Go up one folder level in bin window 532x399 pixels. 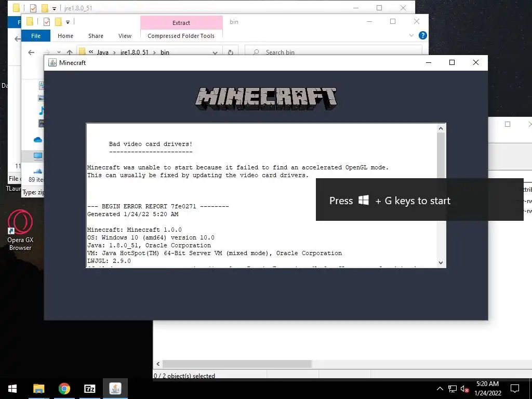coord(70,52)
